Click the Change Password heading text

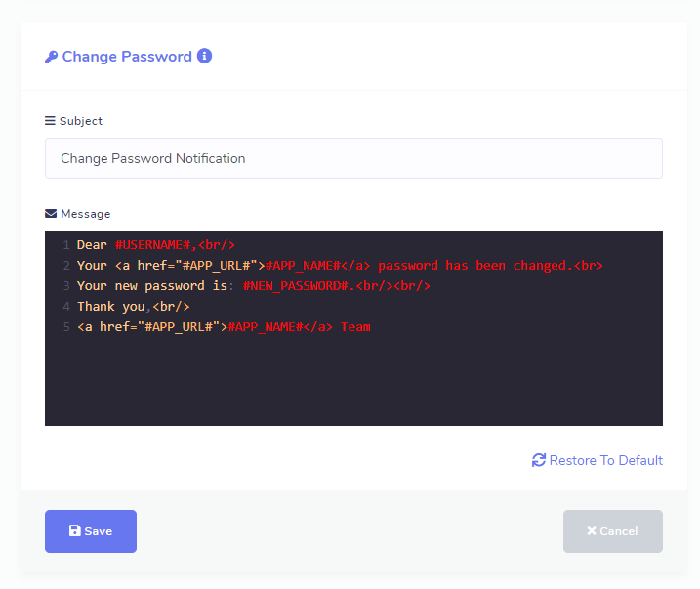[127, 57]
